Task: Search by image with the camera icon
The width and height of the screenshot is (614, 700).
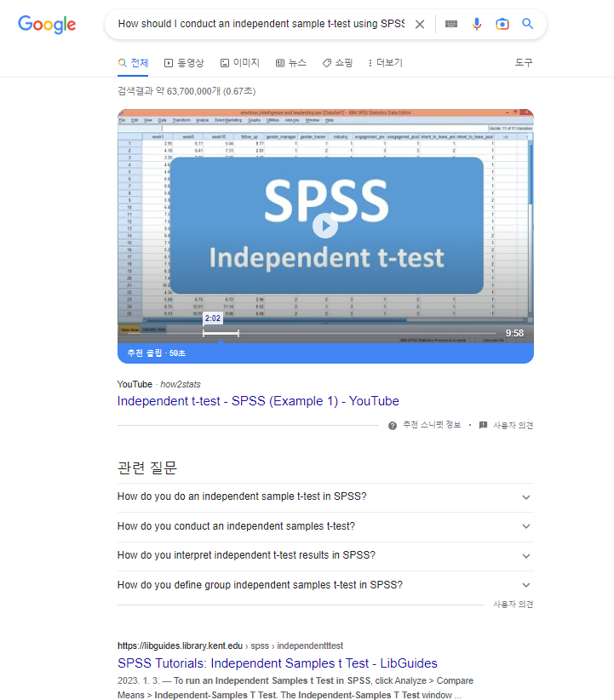Action: 502,24
